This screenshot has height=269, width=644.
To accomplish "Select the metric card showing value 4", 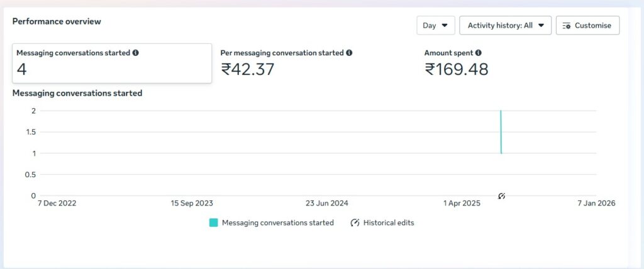I will (x=112, y=63).
